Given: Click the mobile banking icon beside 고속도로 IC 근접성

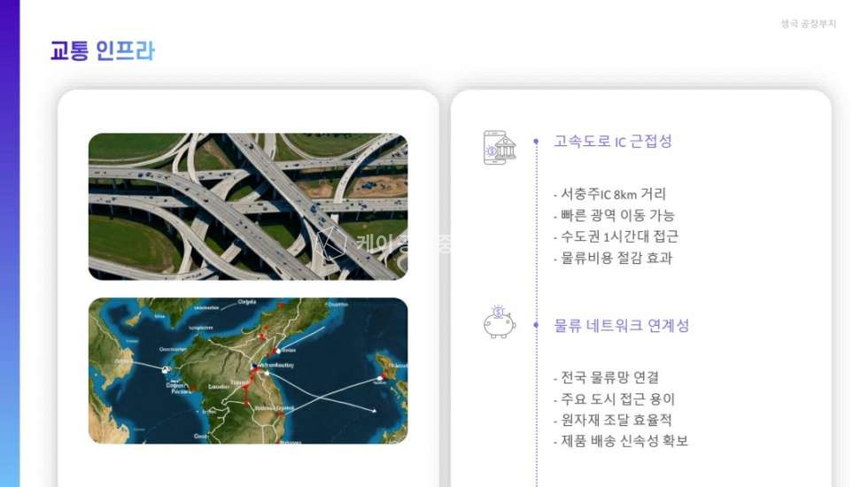Looking at the screenshot, I should (500, 148).
